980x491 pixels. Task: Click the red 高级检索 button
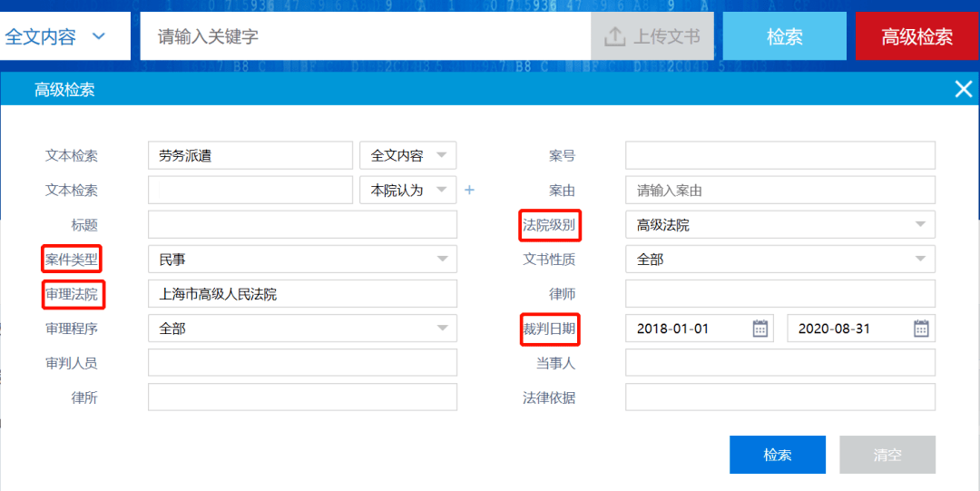[916, 36]
